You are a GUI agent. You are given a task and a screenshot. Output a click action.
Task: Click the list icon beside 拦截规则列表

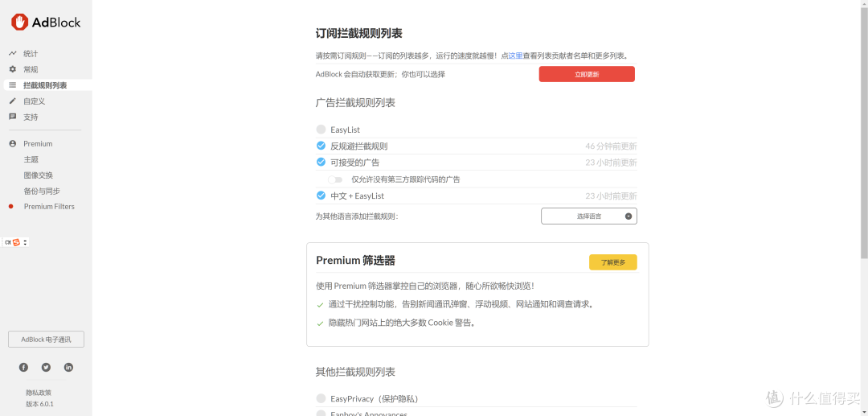(x=13, y=85)
